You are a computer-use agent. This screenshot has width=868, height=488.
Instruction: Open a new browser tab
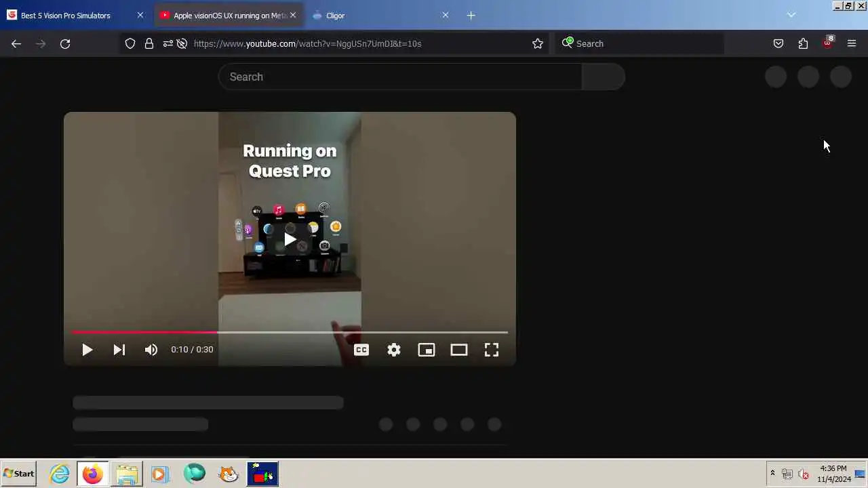(x=471, y=15)
